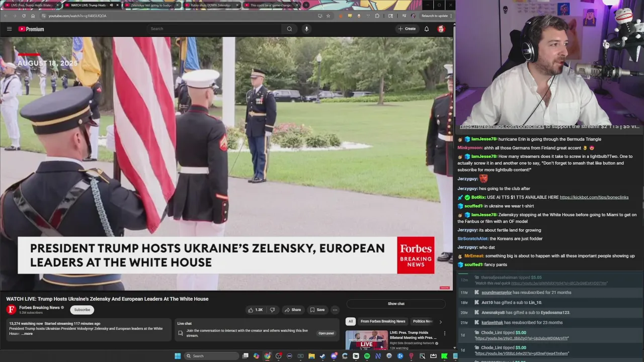This screenshot has width=644, height=362.
Task: Open browser extensions puzzle icon
Action: [x=377, y=16]
